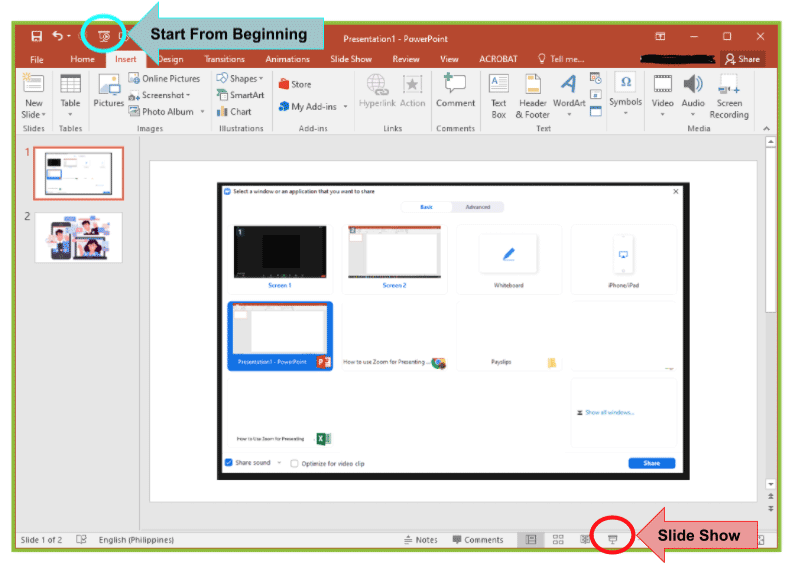Expand the Shapes dropdown arrow
This screenshot has width=796, height=567.
(261, 79)
